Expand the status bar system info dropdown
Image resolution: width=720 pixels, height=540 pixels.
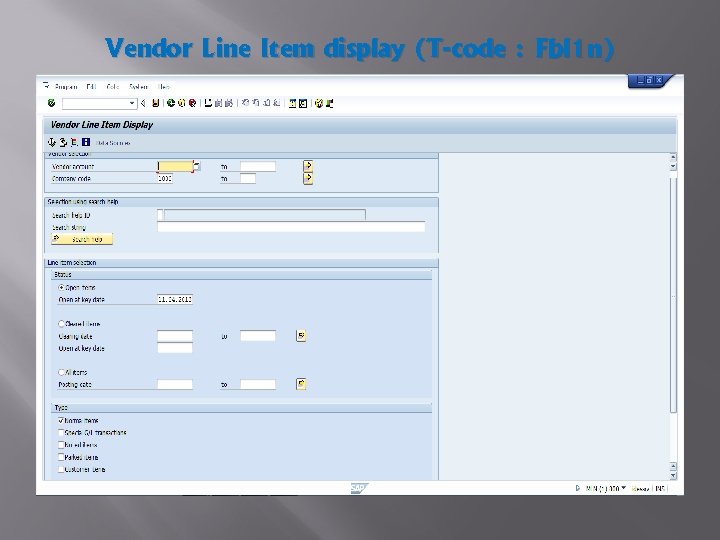(x=623, y=488)
